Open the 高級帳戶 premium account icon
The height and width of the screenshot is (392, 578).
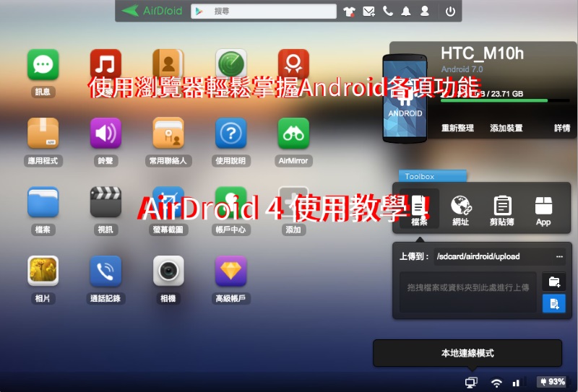point(230,271)
